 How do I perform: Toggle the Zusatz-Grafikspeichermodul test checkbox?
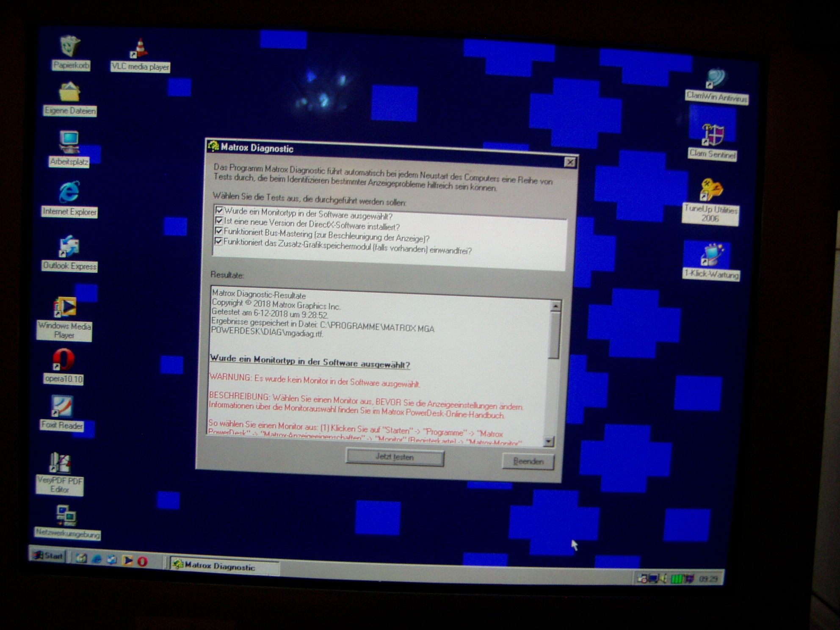tap(218, 241)
